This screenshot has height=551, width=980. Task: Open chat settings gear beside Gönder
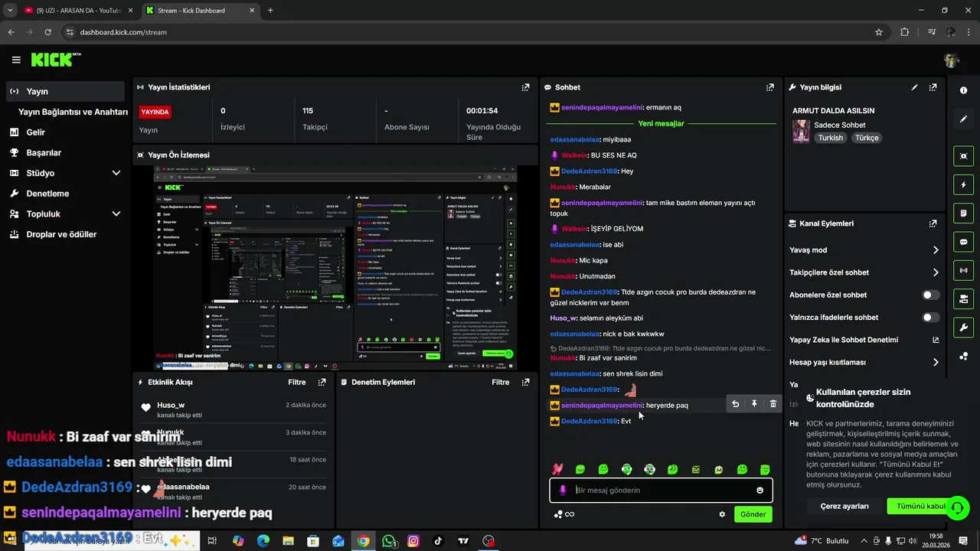click(722, 514)
